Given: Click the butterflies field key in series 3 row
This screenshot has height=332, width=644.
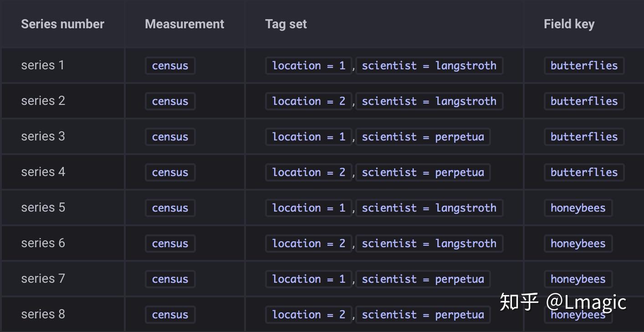Looking at the screenshot, I should (584, 137).
